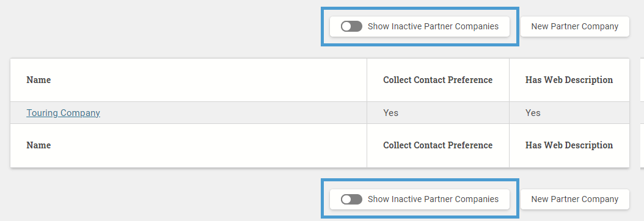Click Show Inactive Partner Companies label below table

(x=433, y=199)
